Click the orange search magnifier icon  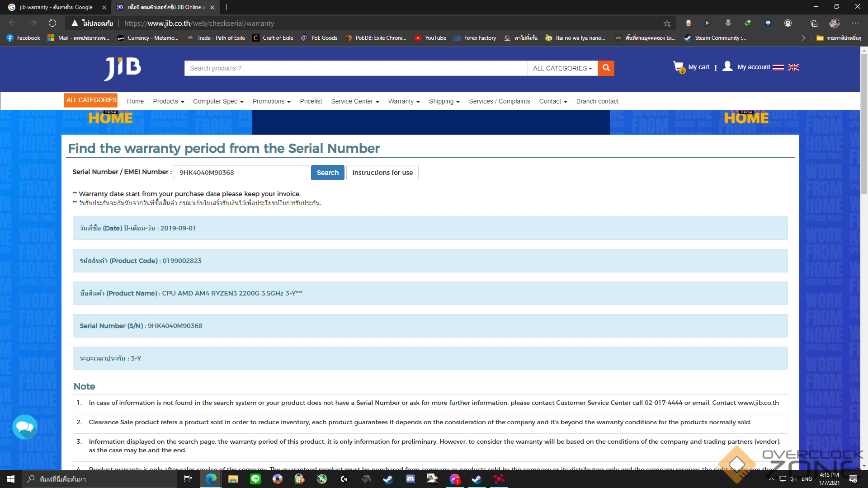click(x=606, y=68)
